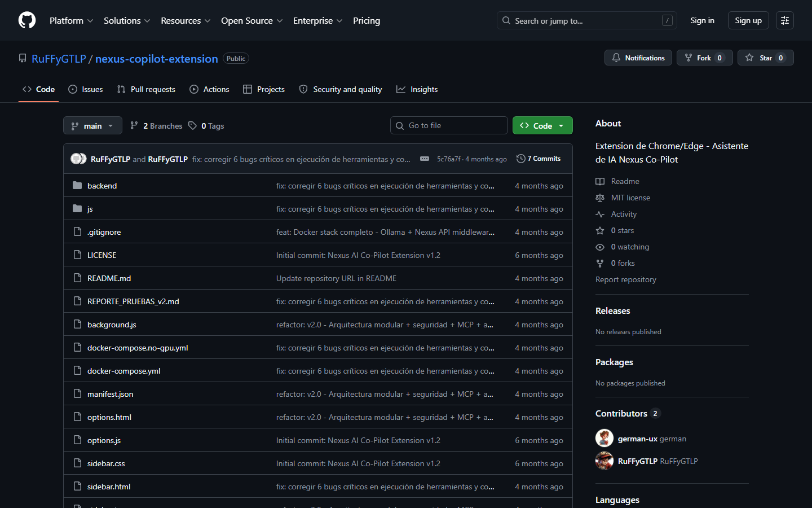The width and height of the screenshot is (812, 508).
Task: Open the Solutions dropdown menu
Action: (127, 20)
